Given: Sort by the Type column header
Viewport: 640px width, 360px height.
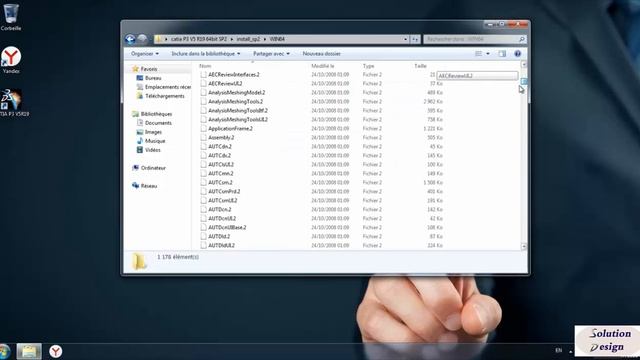Looking at the screenshot, I should pyautogui.click(x=368, y=66).
